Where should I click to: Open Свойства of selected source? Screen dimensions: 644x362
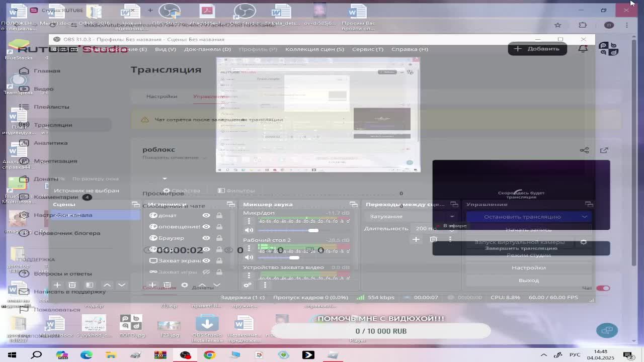[x=182, y=191]
